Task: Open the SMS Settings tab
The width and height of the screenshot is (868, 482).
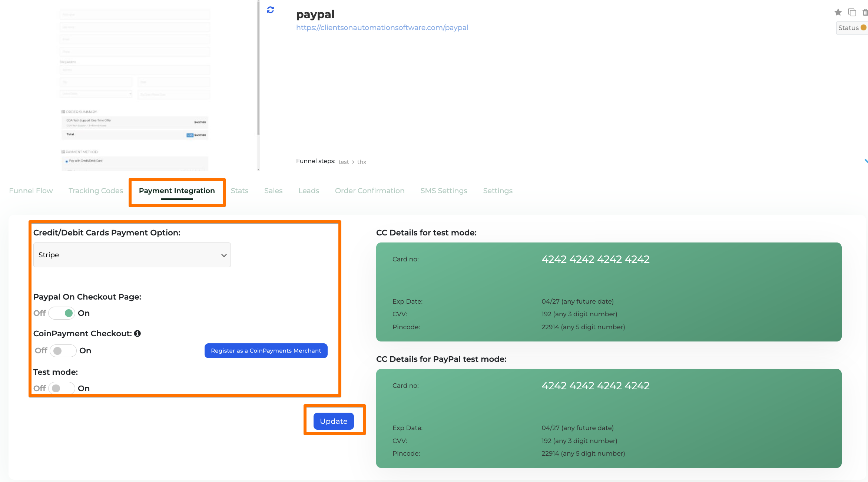Action: (444, 191)
